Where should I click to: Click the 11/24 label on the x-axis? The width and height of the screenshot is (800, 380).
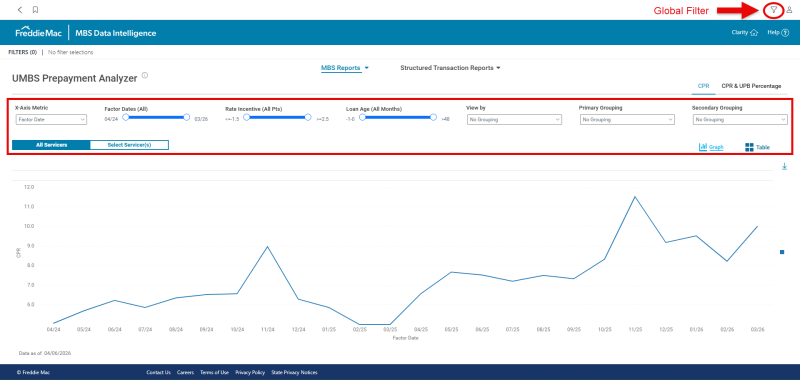click(268, 330)
